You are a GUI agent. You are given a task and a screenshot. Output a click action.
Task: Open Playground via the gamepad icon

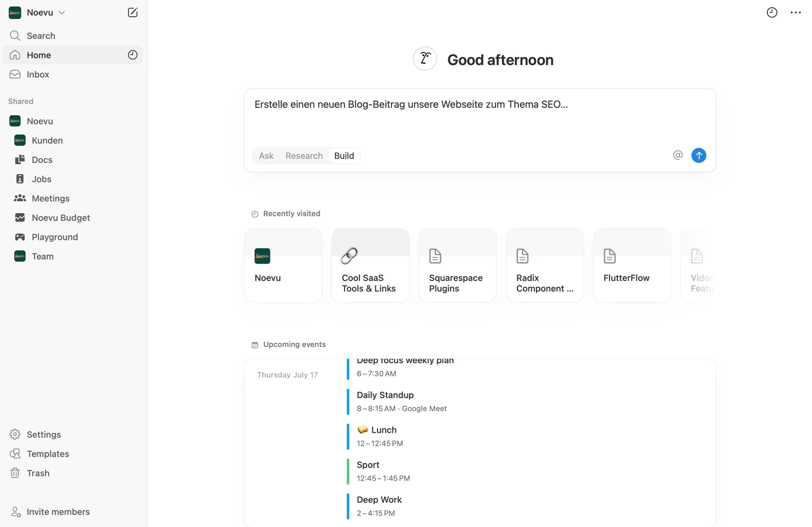click(x=20, y=237)
